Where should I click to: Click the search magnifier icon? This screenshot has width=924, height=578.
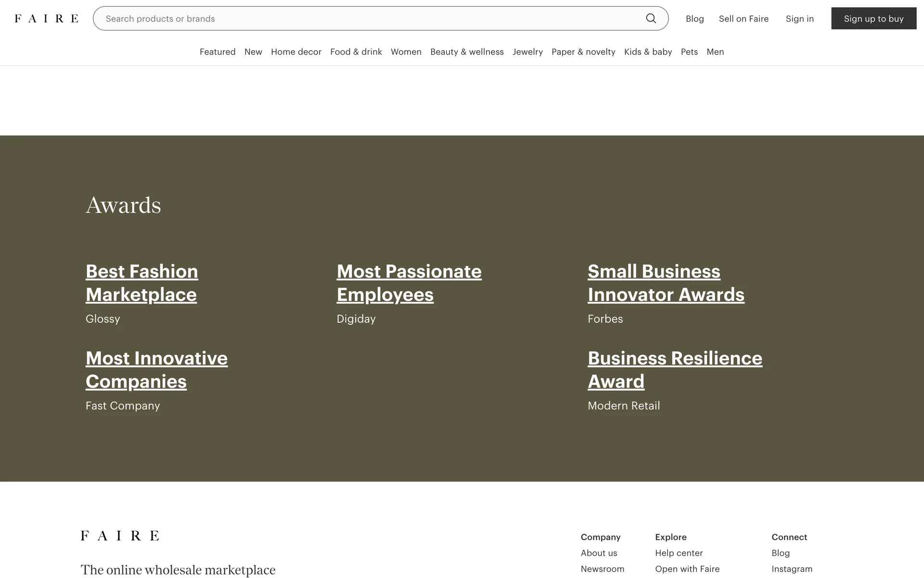(x=651, y=18)
